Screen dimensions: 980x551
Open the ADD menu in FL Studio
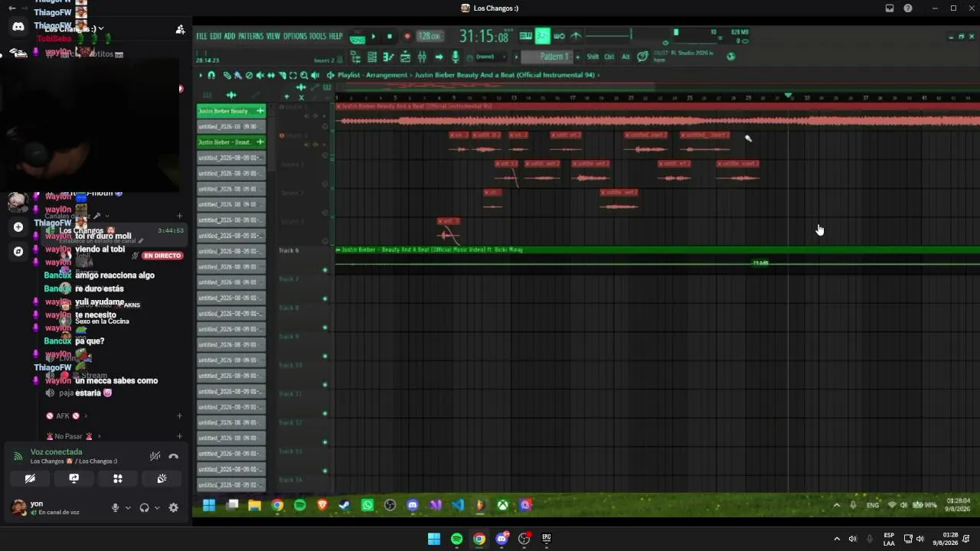pyautogui.click(x=230, y=36)
